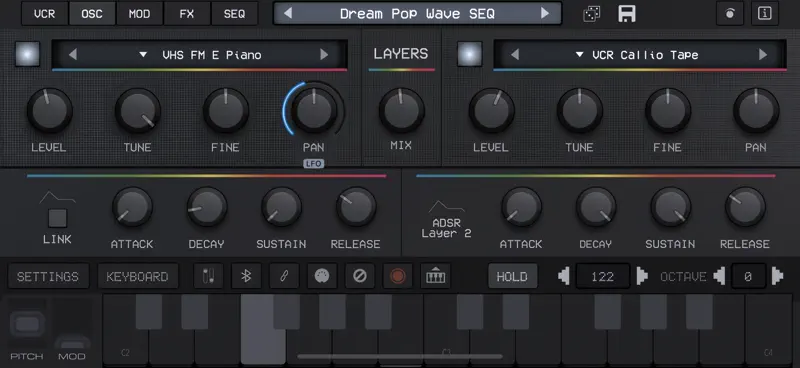The image size is (800, 368).
Task: Click the record dot button at top right
Action: pos(730,14)
